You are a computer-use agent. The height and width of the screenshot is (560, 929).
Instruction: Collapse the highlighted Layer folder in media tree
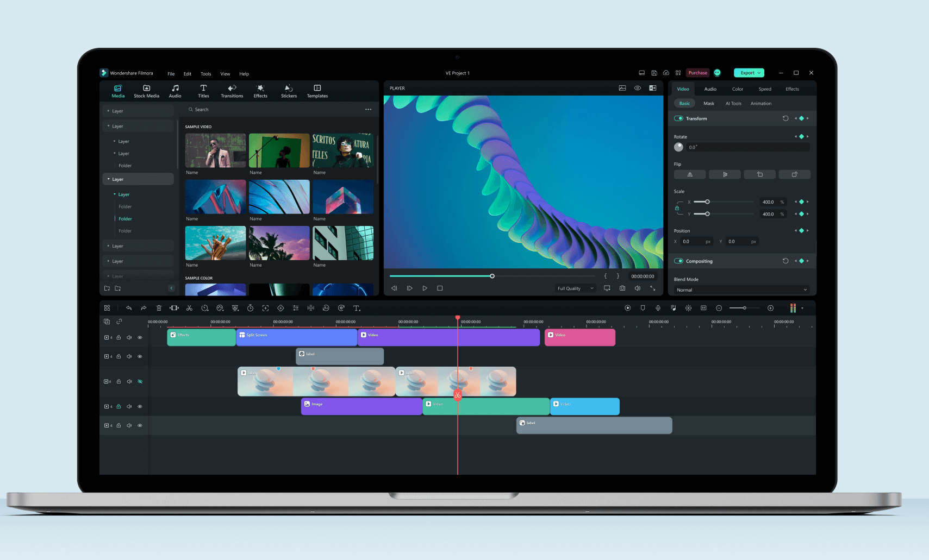pyautogui.click(x=109, y=179)
